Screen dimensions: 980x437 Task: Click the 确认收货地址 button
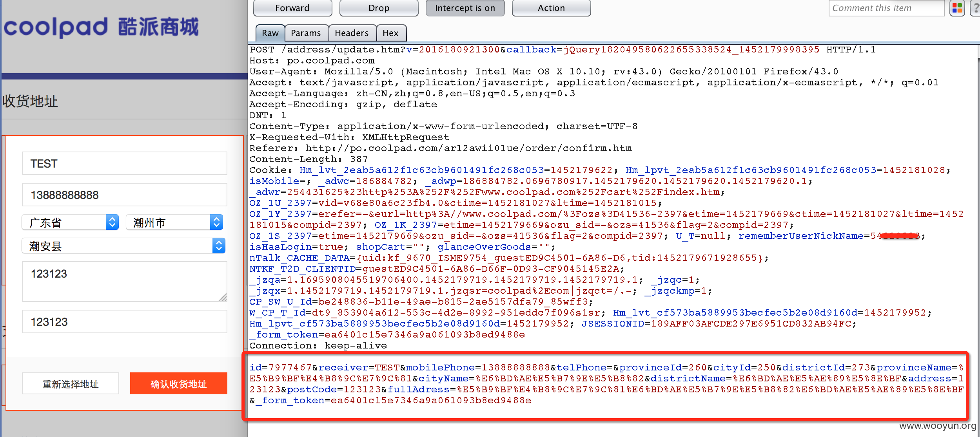[x=179, y=384]
